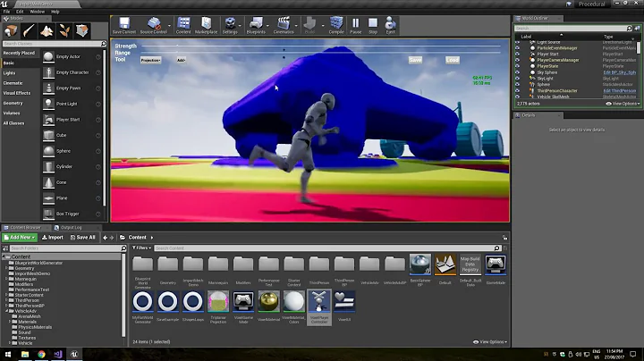Open the Blueprints toolbar menu
The image size is (644, 361).
[x=256, y=25]
